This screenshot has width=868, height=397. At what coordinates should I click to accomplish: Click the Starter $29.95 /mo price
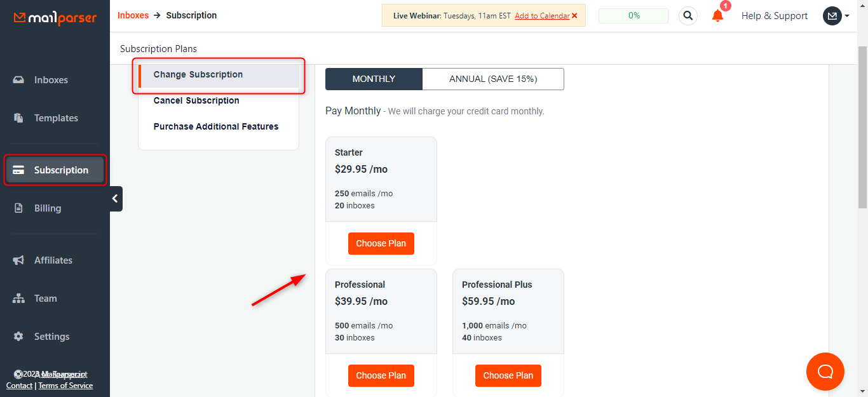click(x=361, y=170)
